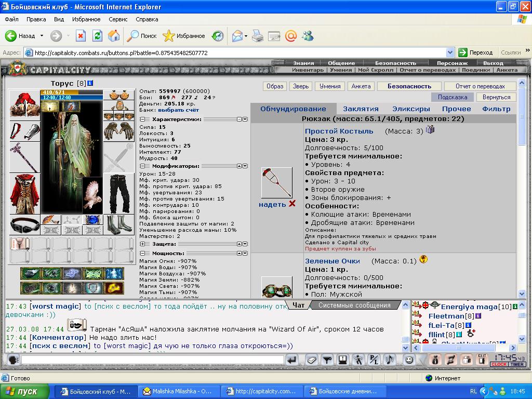
Task: Click надеть to equip the crutch
Action: [x=272, y=204]
